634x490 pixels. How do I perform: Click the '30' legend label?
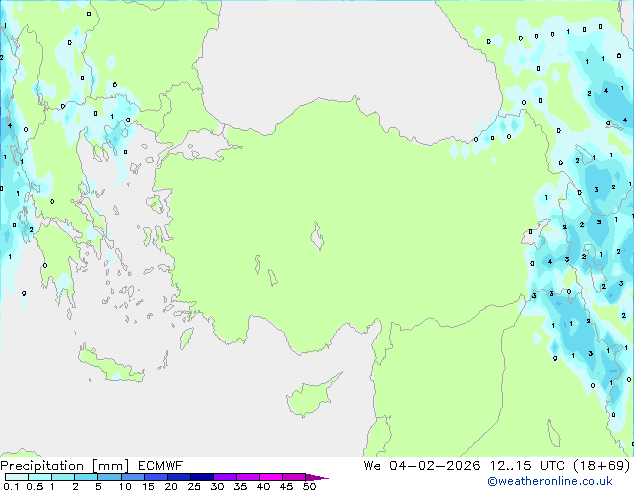click(217, 486)
